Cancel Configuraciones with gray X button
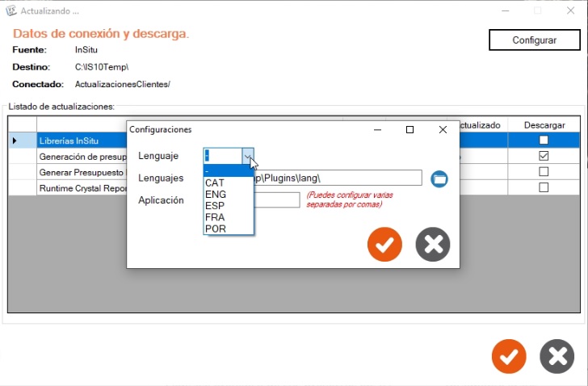This screenshot has width=588, height=386. (x=433, y=245)
